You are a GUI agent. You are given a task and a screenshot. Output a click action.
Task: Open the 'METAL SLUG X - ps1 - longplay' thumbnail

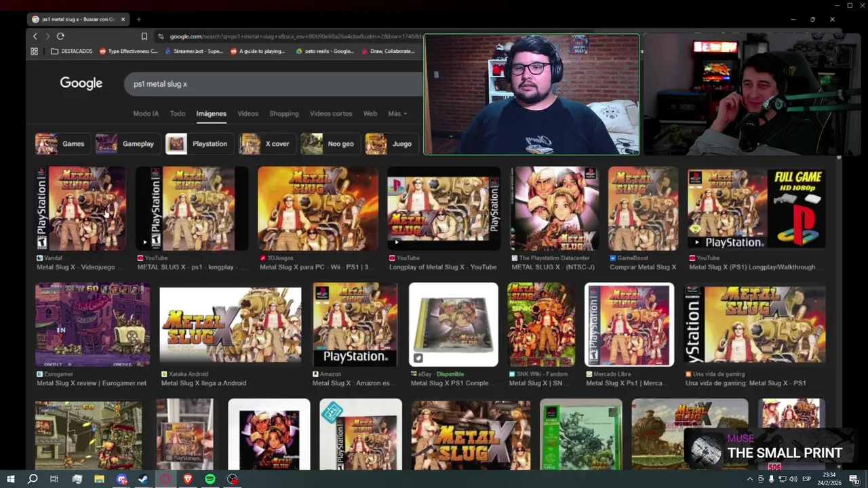tap(192, 209)
